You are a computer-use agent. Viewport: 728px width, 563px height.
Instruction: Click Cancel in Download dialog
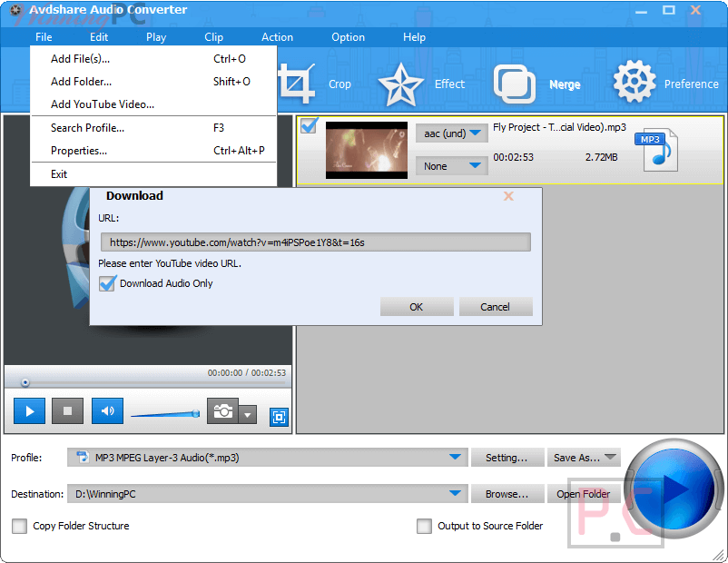tap(496, 307)
